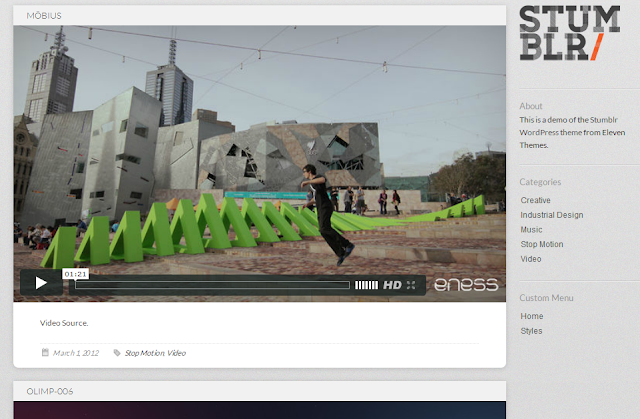Toggle HD video quality
This screenshot has width=640, height=419.
392,285
